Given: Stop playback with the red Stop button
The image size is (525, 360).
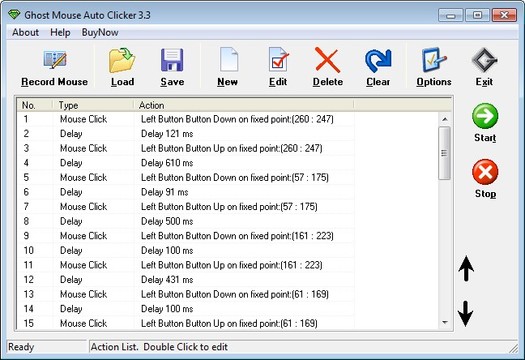Looking at the screenshot, I should point(485,172).
